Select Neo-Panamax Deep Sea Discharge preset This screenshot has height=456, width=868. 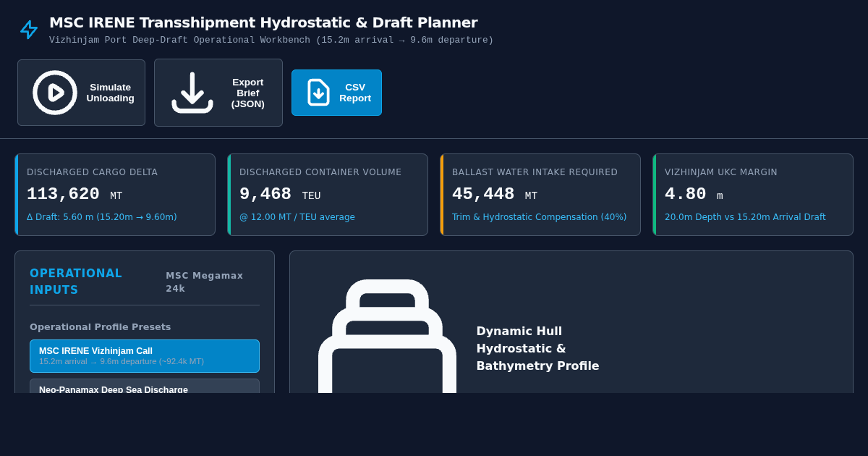point(145,387)
